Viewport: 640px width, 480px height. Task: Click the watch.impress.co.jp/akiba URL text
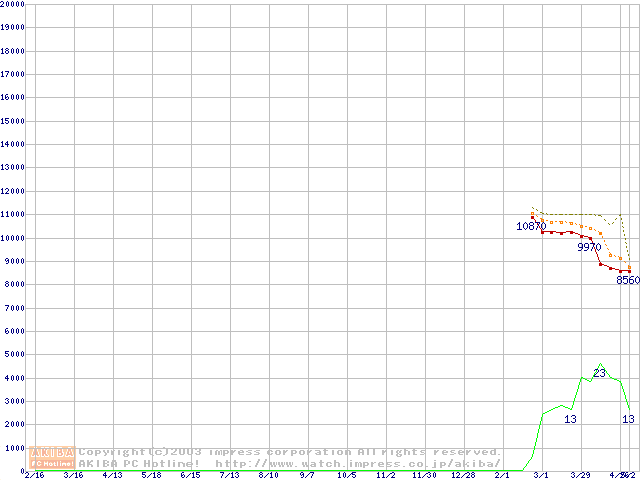click(357, 463)
